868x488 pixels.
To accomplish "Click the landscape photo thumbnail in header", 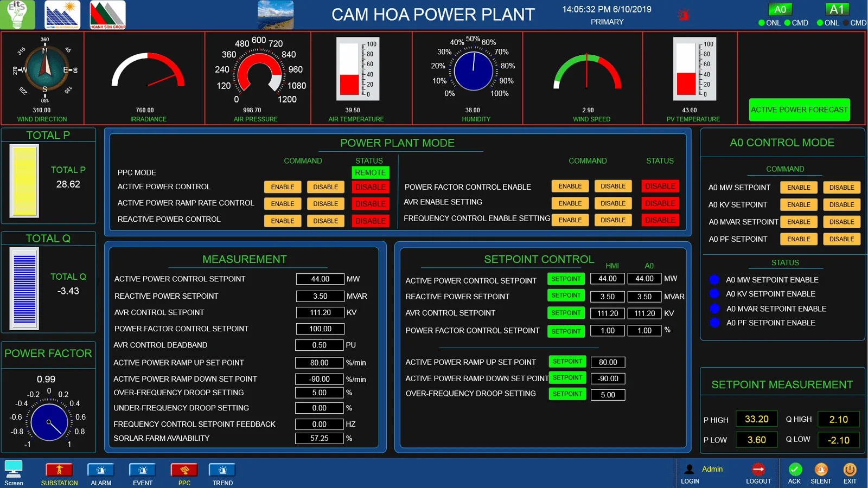I will pos(276,15).
